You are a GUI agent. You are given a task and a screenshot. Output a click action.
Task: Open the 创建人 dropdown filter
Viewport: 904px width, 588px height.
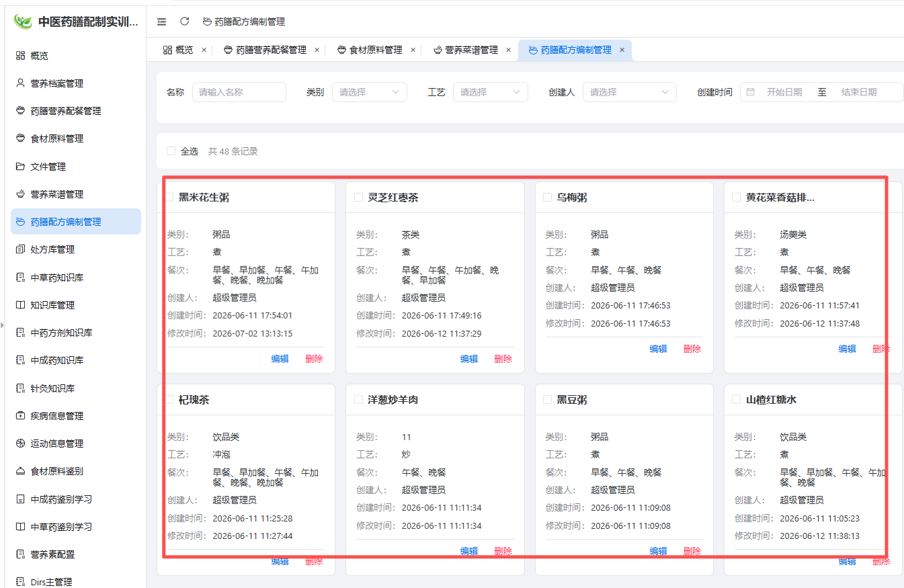pyautogui.click(x=630, y=92)
